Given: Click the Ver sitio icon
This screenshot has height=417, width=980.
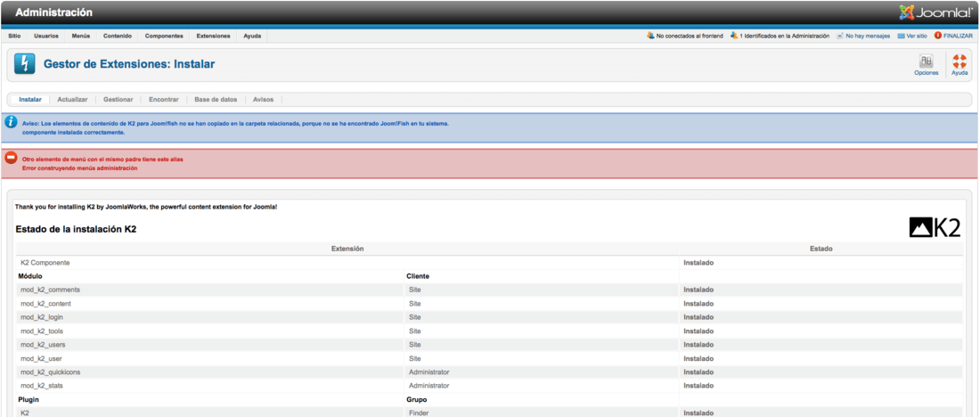Looking at the screenshot, I should [902, 37].
